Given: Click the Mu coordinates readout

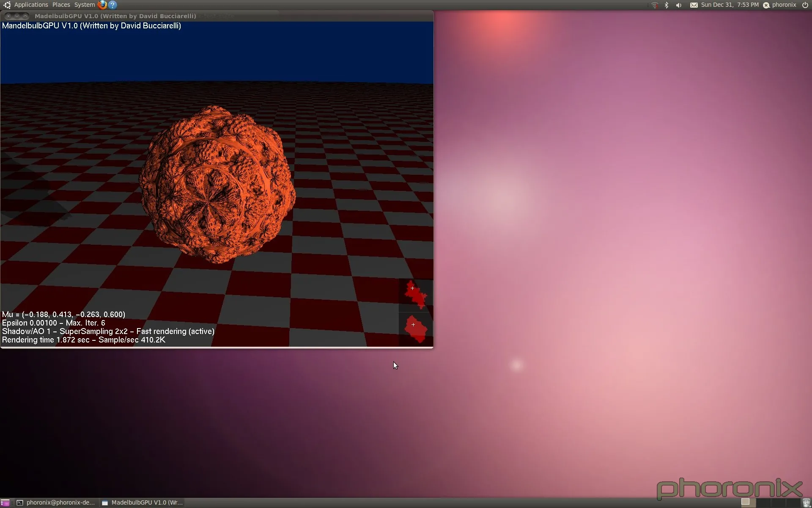Looking at the screenshot, I should coord(63,315).
